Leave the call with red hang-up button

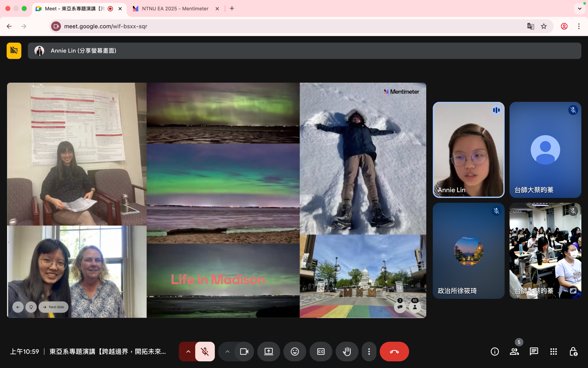click(x=394, y=352)
